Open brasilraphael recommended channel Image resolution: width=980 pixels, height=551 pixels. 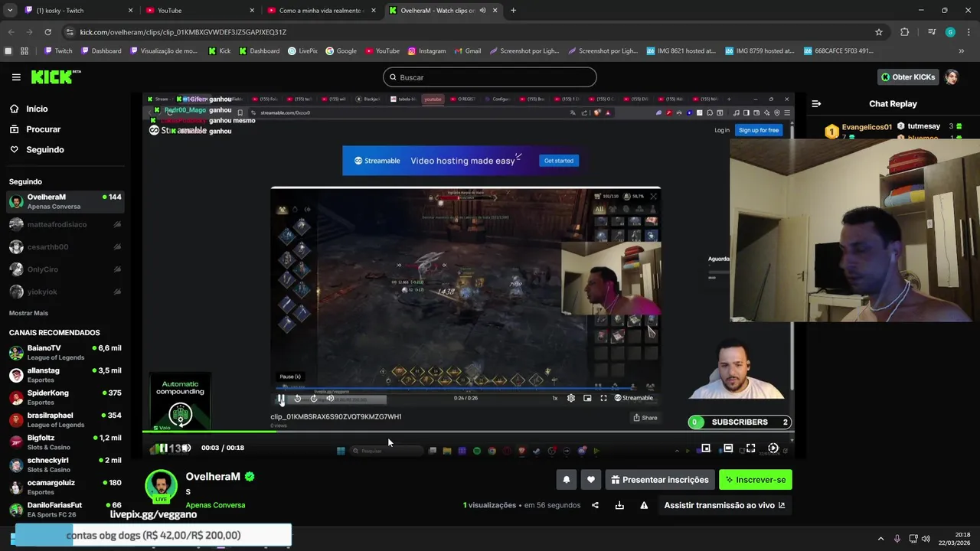click(x=65, y=420)
